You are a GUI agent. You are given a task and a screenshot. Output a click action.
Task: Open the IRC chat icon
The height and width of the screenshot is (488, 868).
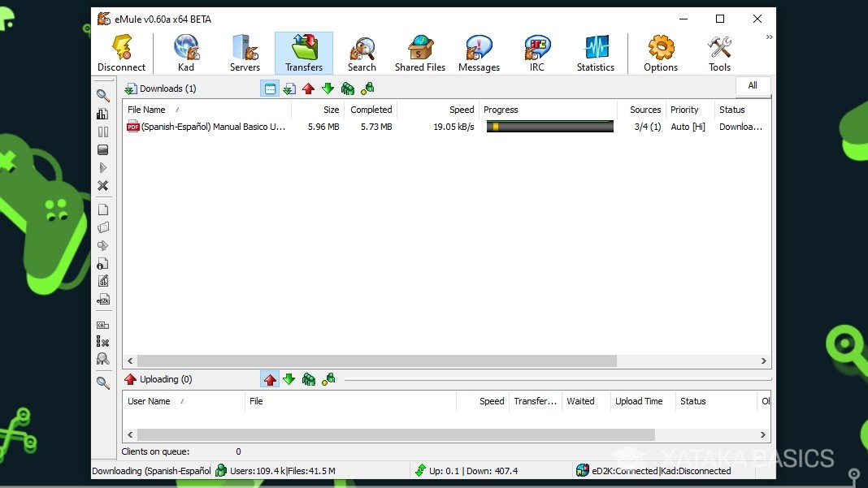pyautogui.click(x=536, y=51)
